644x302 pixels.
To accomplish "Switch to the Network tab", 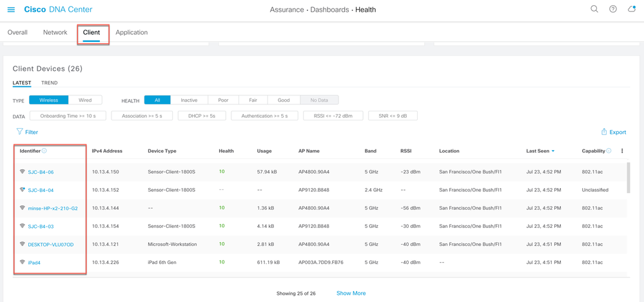I will tap(55, 32).
